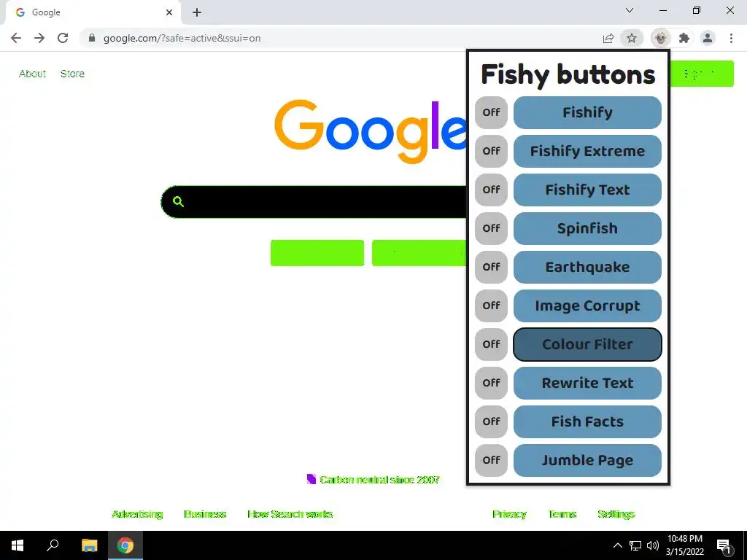Screen dimensions: 747x560
Task: Click the left green button under search box
Action: tap(317, 253)
